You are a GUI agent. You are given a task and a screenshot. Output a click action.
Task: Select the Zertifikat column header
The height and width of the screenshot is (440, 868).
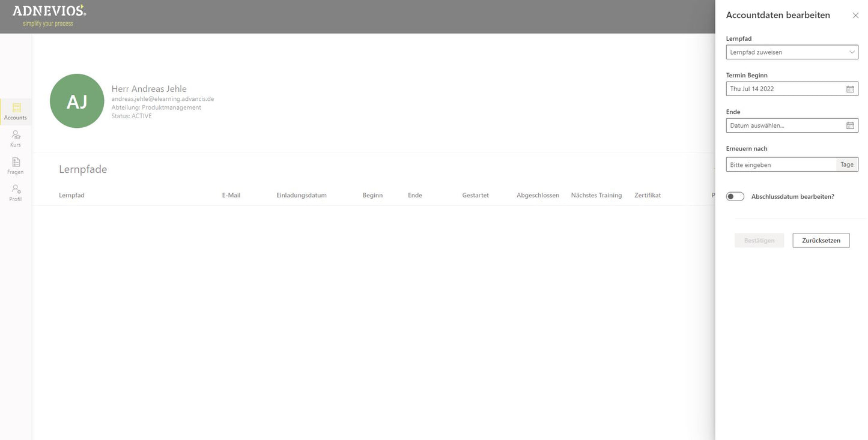pos(648,195)
